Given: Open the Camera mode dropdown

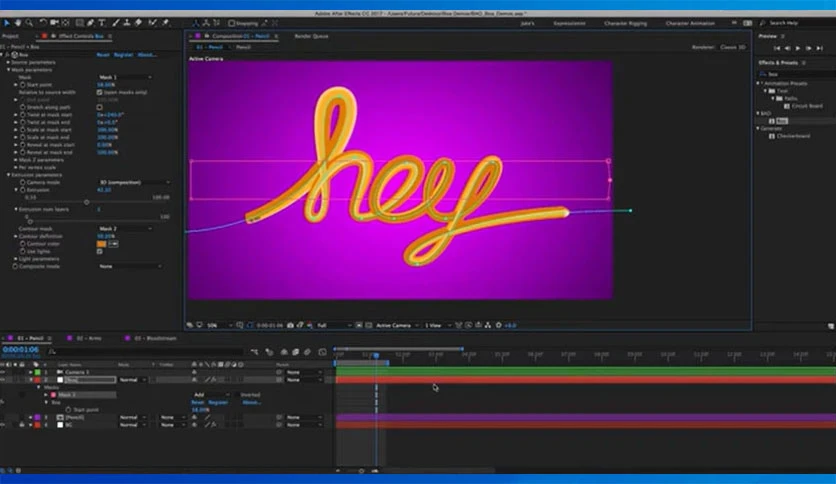Looking at the screenshot, I should (x=134, y=182).
